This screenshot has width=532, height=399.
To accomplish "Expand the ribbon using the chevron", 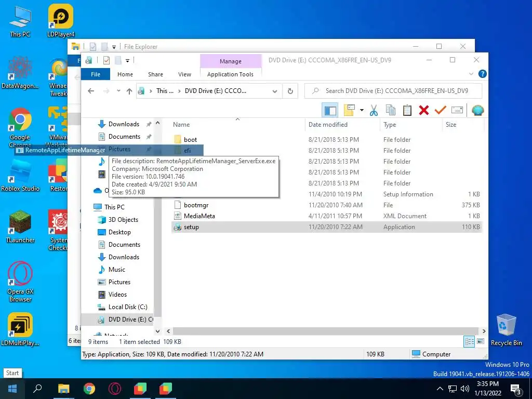I will coord(471,74).
